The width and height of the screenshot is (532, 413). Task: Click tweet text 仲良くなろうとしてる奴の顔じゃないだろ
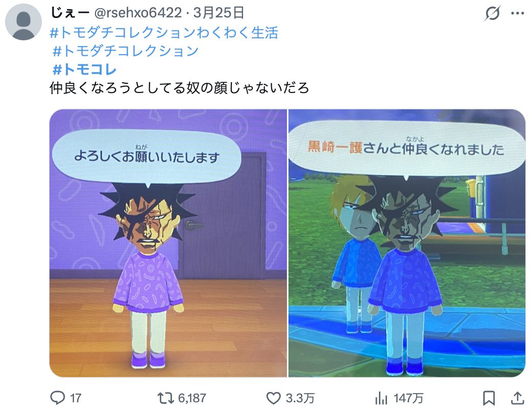180,88
